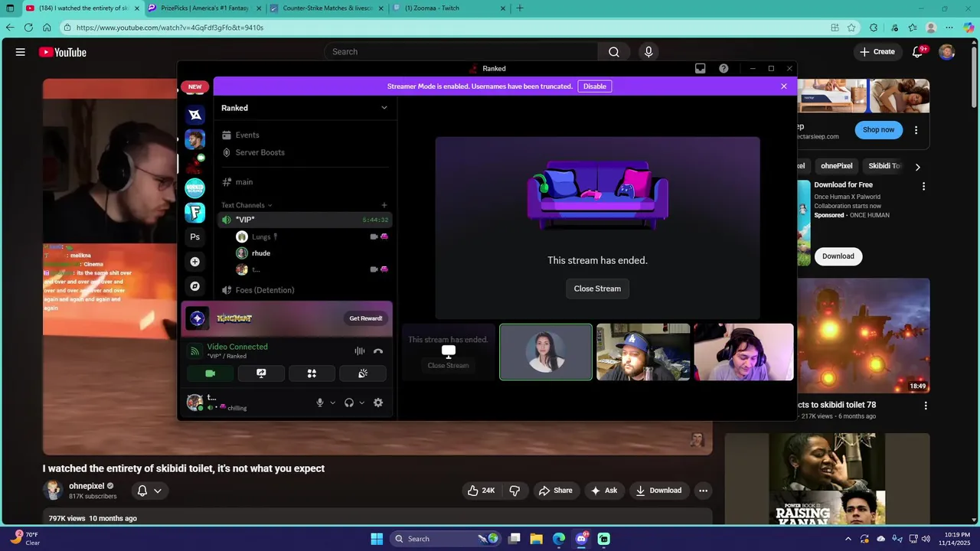Open subscription notification bell dropdown
This screenshot has width=980, height=551.
[149, 491]
